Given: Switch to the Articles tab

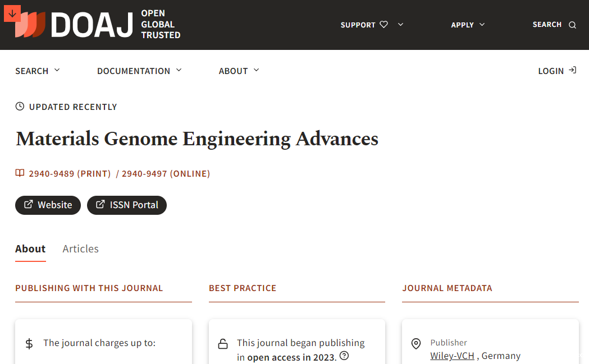Looking at the screenshot, I should [x=80, y=248].
